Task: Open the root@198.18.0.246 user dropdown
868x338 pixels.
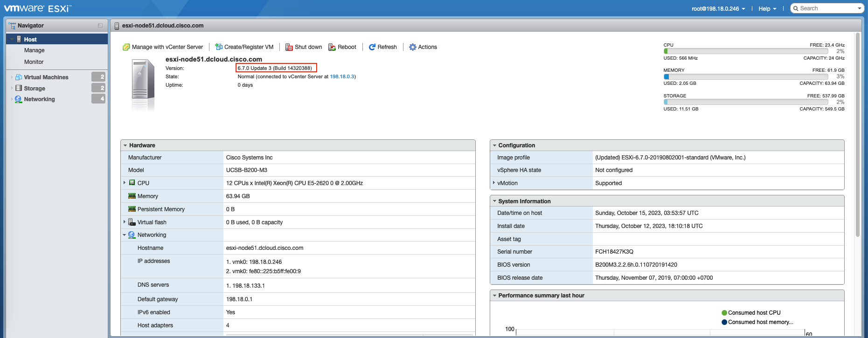Action: pyautogui.click(x=718, y=8)
